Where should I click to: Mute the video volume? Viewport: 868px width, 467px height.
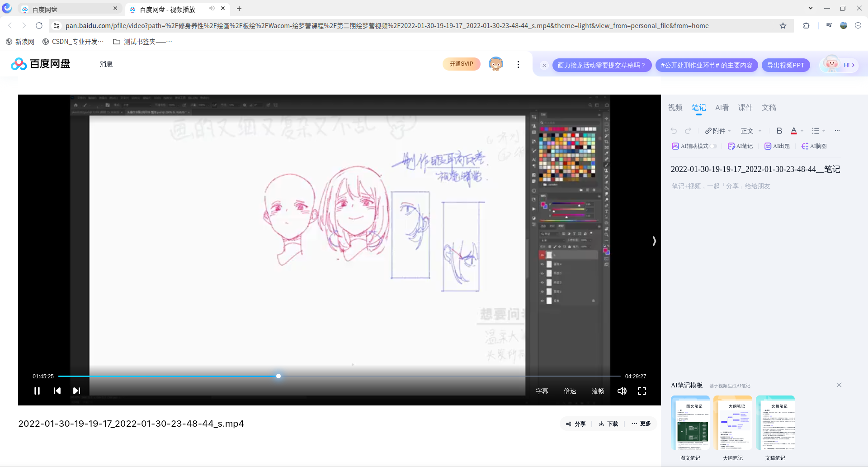[622, 391]
